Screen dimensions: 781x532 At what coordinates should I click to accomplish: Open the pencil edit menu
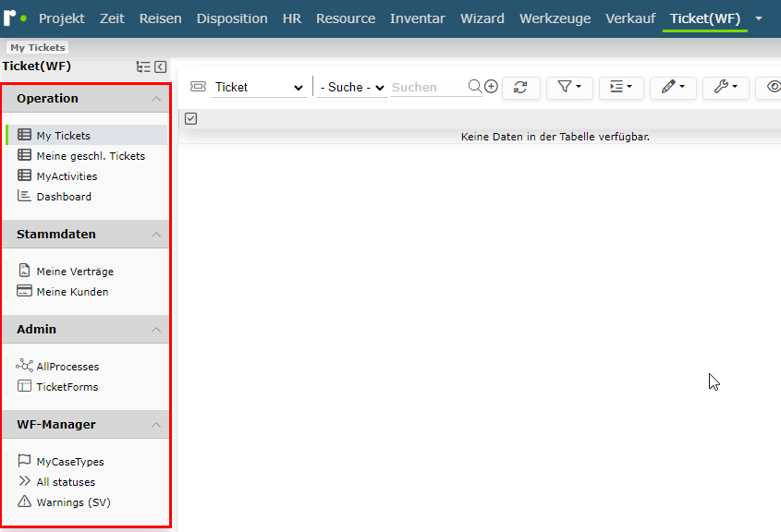click(673, 88)
